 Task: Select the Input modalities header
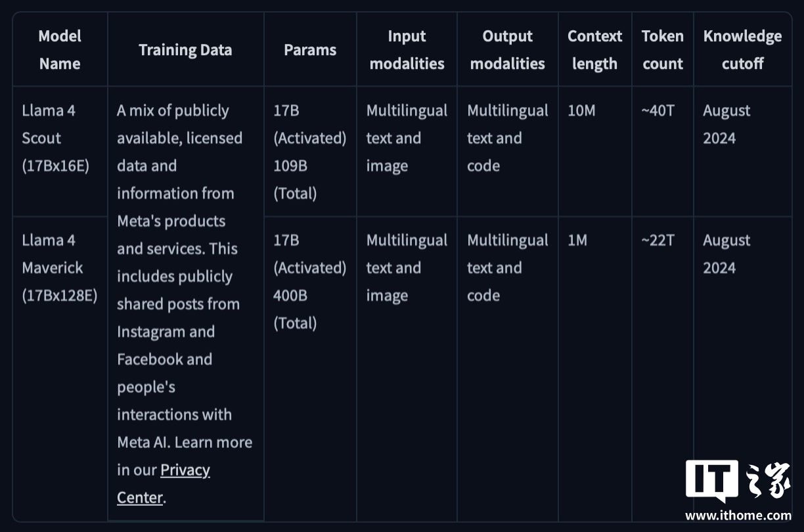pyautogui.click(x=407, y=50)
